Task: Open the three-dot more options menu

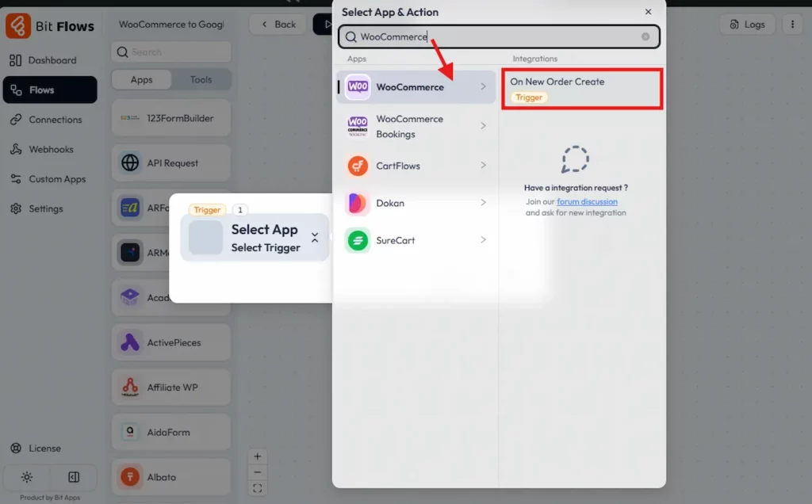Action: click(792, 25)
